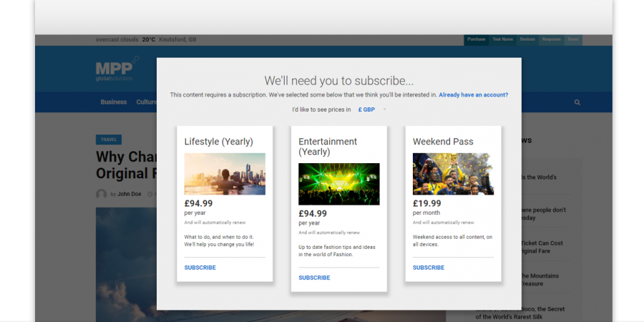The width and height of the screenshot is (644, 322).
Task: Open the GBP currency dropdown
Action: coord(366,109)
